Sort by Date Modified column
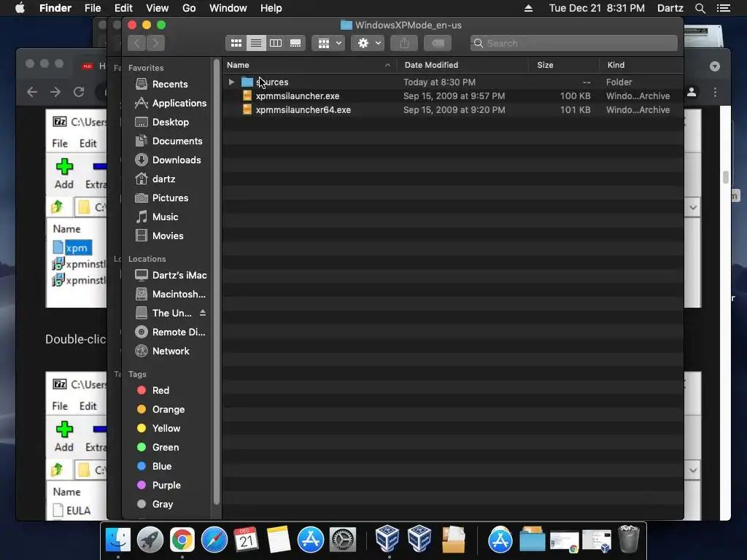747x560 pixels. [x=462, y=65]
